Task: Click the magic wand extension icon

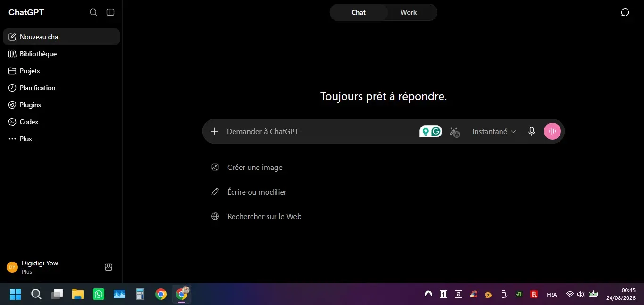Action: pyautogui.click(x=454, y=132)
